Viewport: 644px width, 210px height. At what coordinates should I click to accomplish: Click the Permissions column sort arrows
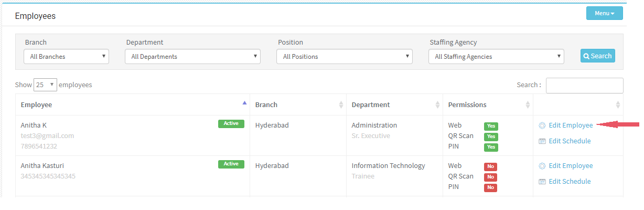[528, 105]
